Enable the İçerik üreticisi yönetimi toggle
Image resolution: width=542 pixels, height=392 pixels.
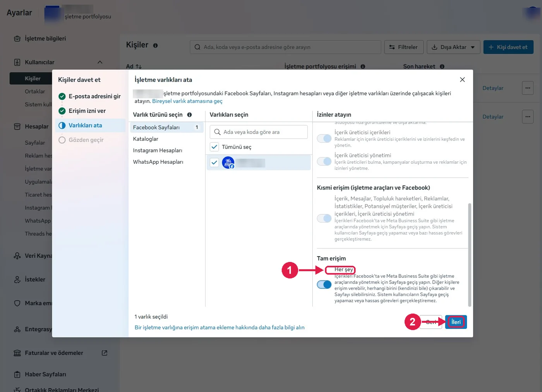click(x=324, y=161)
